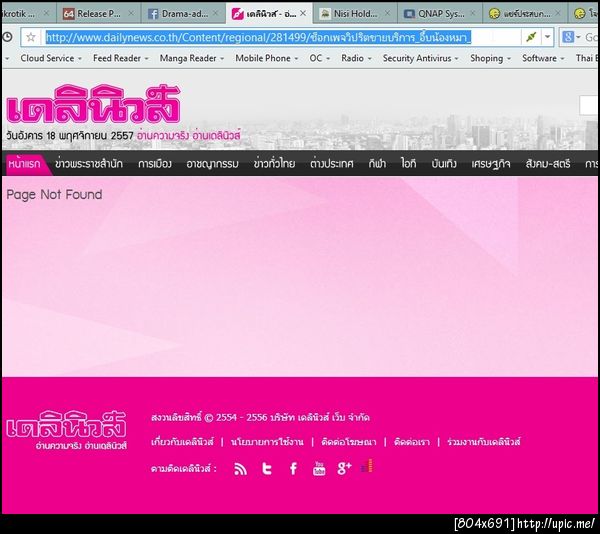The height and width of the screenshot is (534, 600).
Task: Switch to the QNAP Sys... tab
Action: [440, 14]
